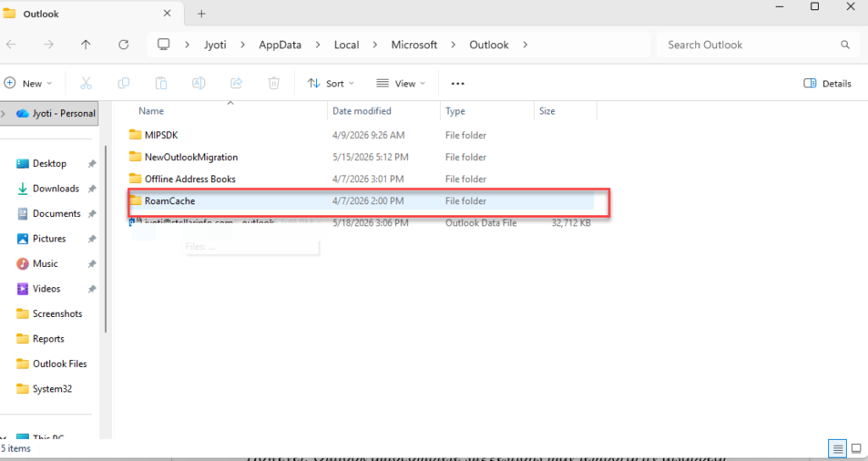Expand the Jyoti - Personal OneDrive node
The height and width of the screenshot is (461, 868).
(x=4, y=114)
